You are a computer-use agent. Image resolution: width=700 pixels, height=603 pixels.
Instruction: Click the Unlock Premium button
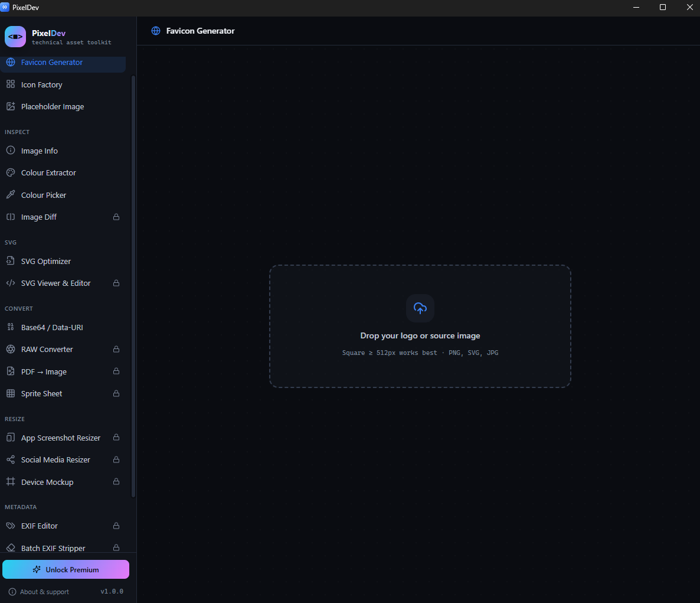(x=66, y=569)
